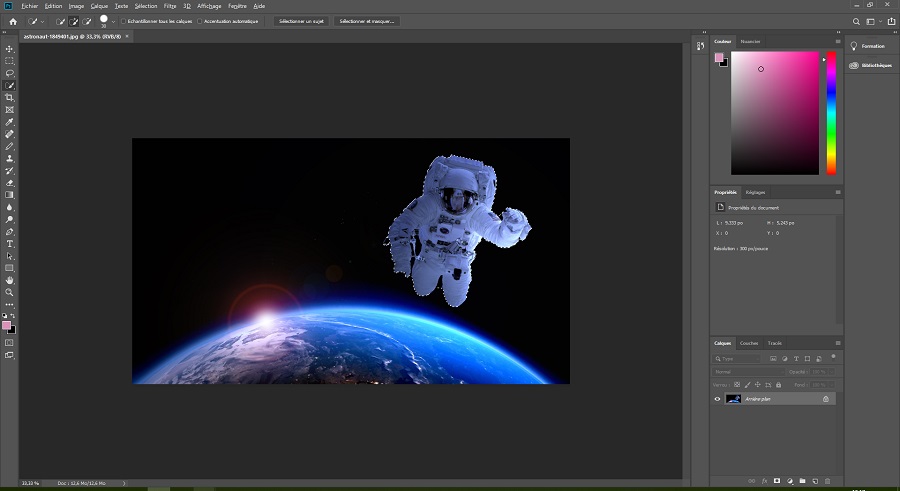Click the Sélectionner un sujet button

point(301,21)
